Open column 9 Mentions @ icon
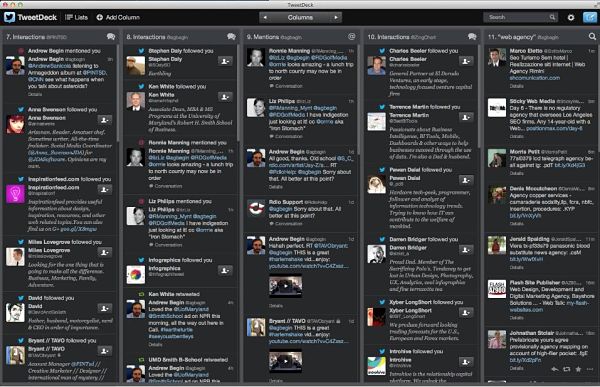Screen dimensions: 600x387 (x=351, y=37)
